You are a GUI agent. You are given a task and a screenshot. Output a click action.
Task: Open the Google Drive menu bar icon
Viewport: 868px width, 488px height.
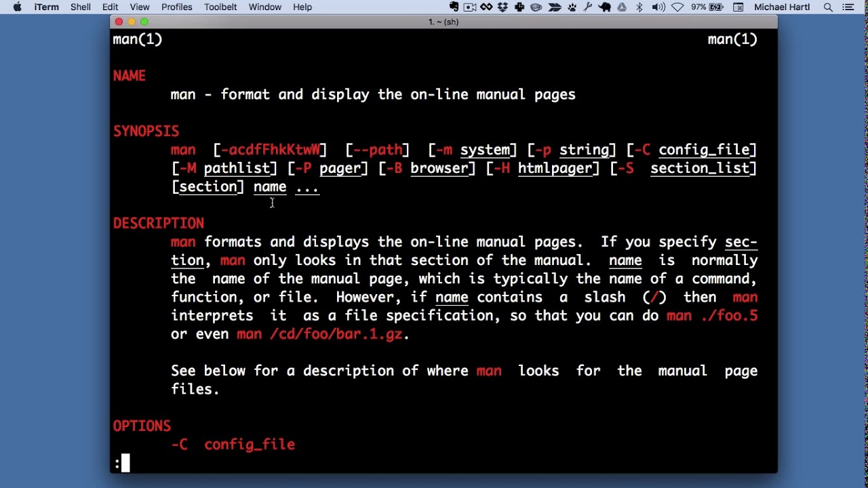click(622, 7)
